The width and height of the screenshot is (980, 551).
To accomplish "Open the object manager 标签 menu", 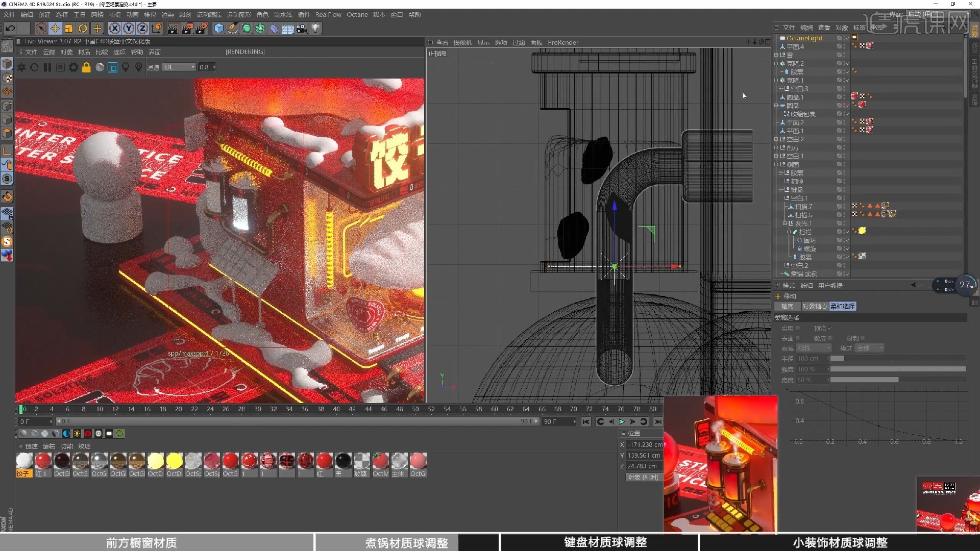I will tap(859, 28).
